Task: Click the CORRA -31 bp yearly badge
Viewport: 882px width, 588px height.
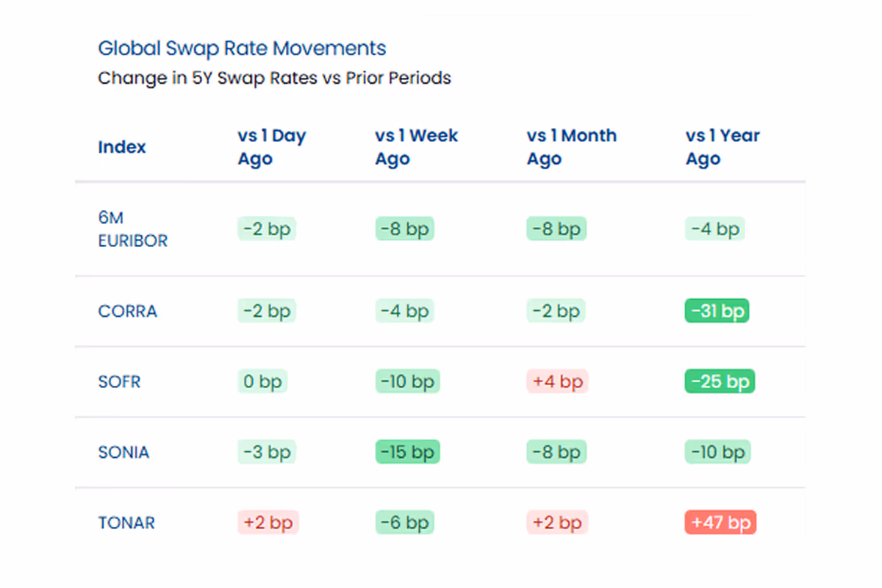Action: click(717, 311)
